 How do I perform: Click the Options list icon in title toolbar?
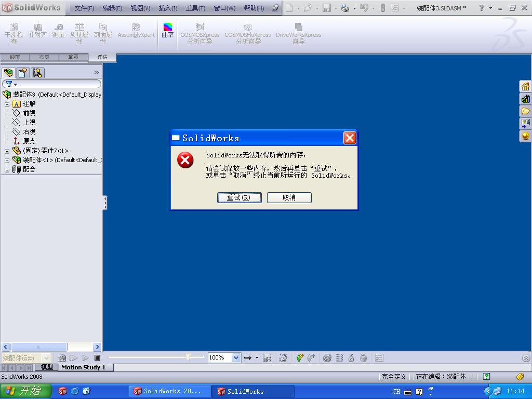tap(395, 8)
